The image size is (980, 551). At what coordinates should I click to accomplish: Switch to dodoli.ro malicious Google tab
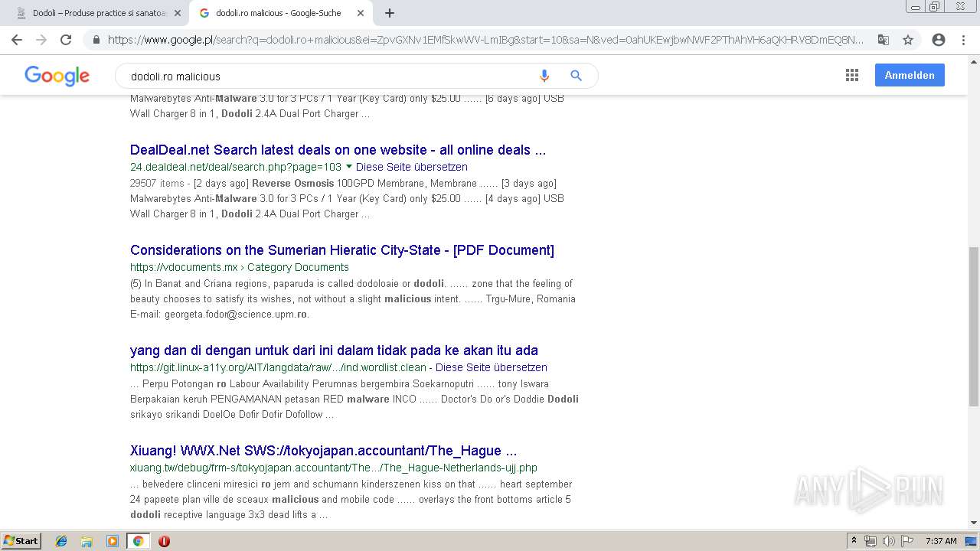(x=281, y=13)
